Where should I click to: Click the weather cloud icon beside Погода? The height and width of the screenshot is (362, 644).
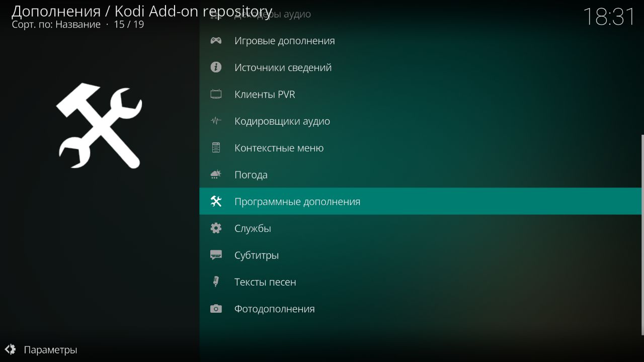pyautogui.click(x=216, y=174)
